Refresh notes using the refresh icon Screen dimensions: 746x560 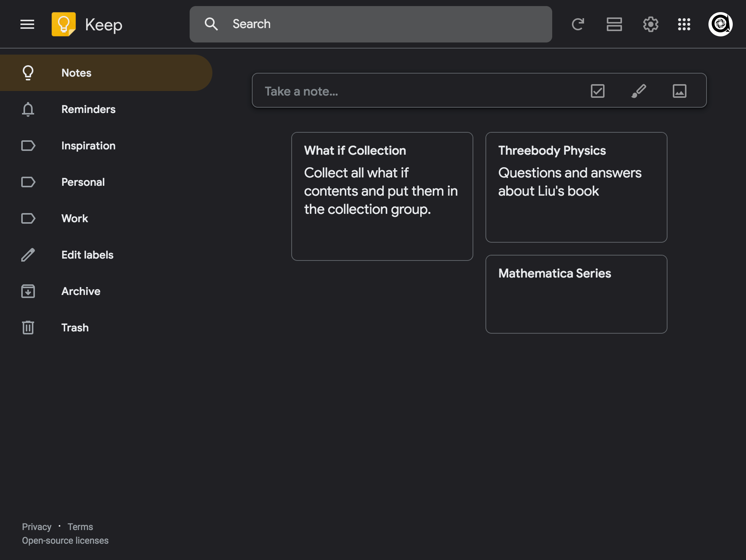[x=578, y=24]
